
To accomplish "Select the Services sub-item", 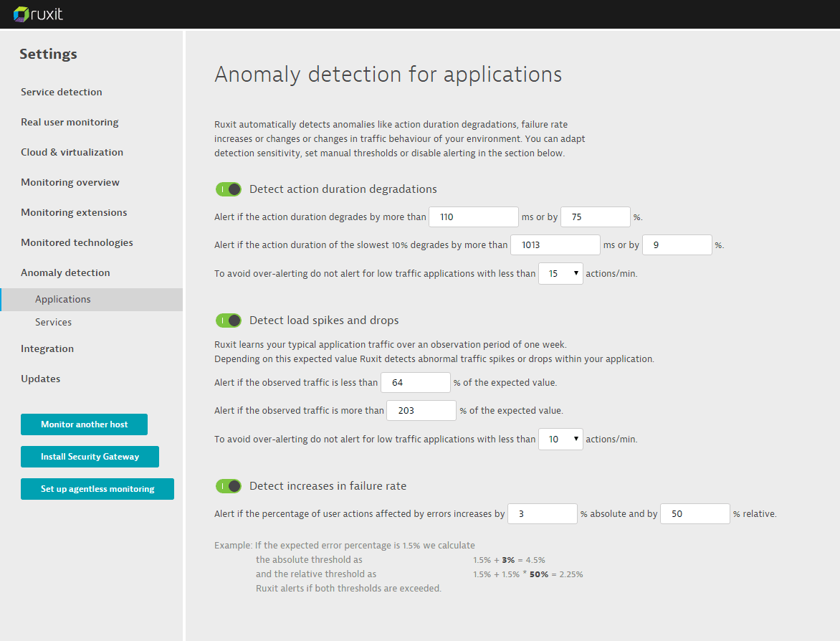I will click(54, 322).
